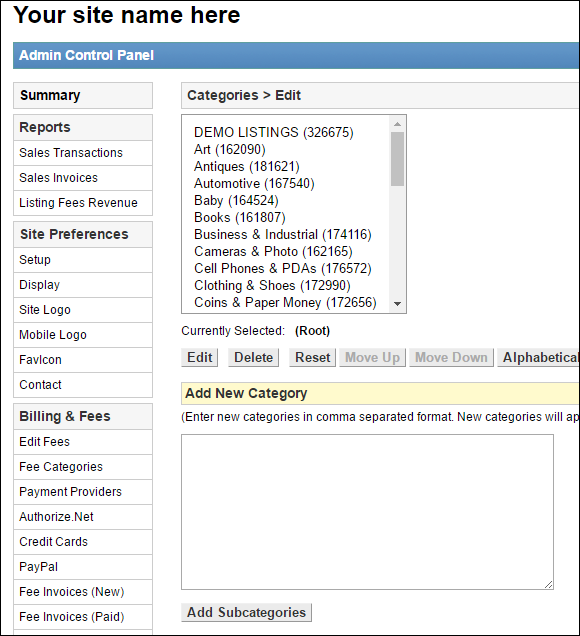This screenshot has width=580, height=636.
Task: Click the Edit category button
Action: (200, 358)
